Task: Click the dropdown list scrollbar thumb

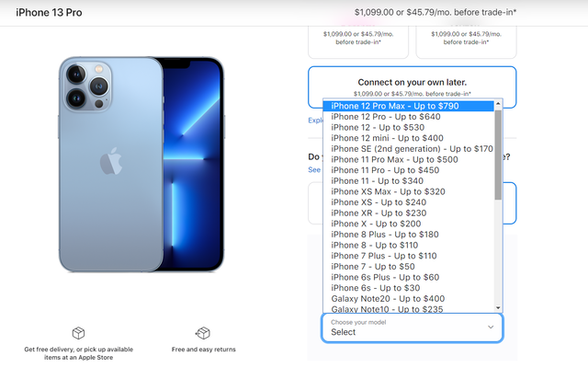Action: (x=498, y=155)
